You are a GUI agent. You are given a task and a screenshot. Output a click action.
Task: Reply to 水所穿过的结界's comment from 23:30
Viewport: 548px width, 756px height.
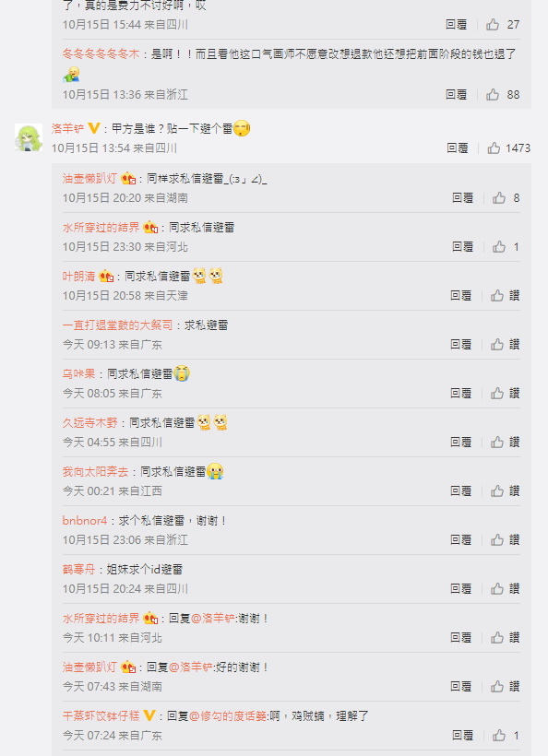(x=462, y=247)
